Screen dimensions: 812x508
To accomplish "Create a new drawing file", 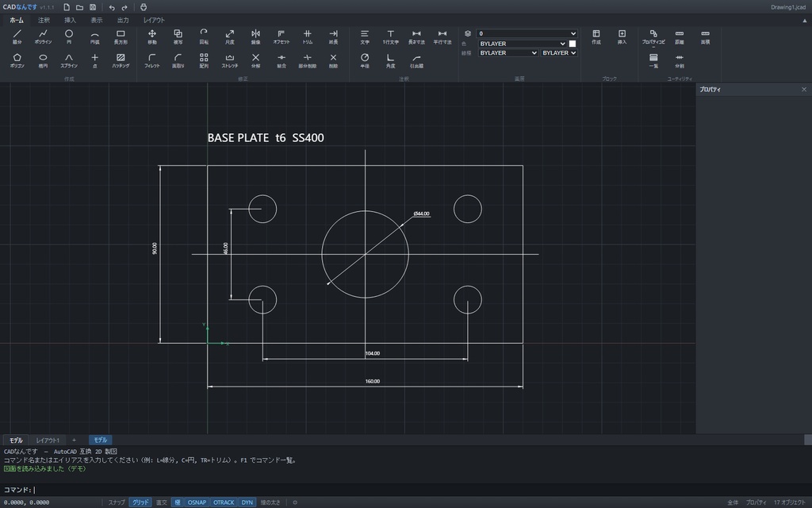I will [67, 7].
